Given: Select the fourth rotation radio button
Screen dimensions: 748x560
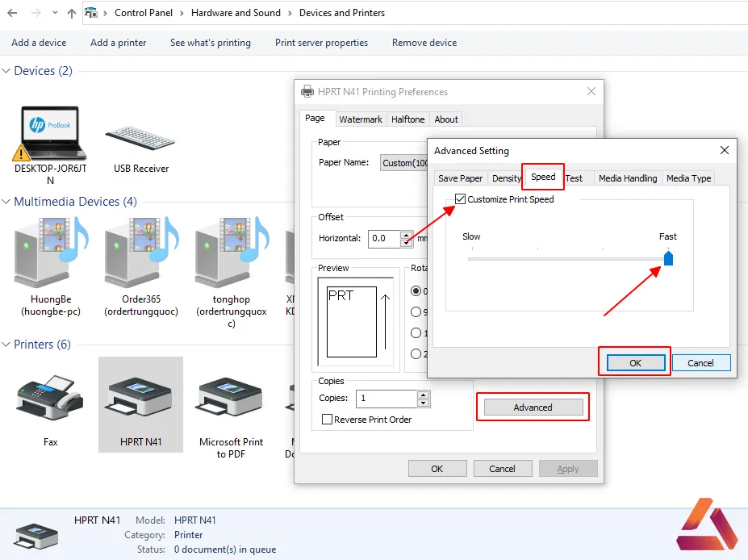Looking at the screenshot, I should [x=416, y=353].
